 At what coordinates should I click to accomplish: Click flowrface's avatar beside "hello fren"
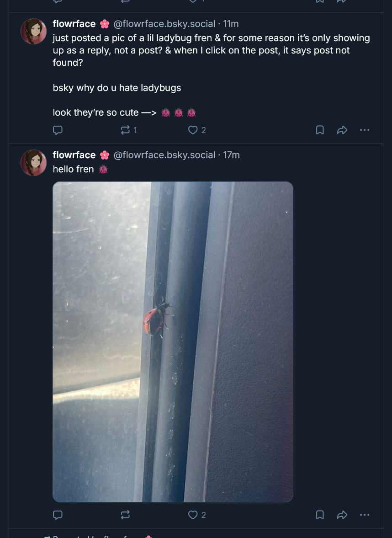33,163
